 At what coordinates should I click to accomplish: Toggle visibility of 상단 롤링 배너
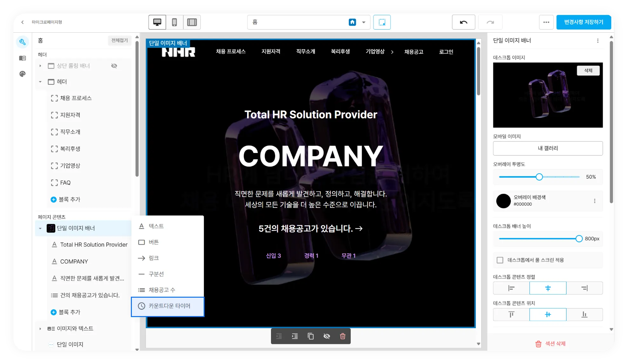click(114, 66)
